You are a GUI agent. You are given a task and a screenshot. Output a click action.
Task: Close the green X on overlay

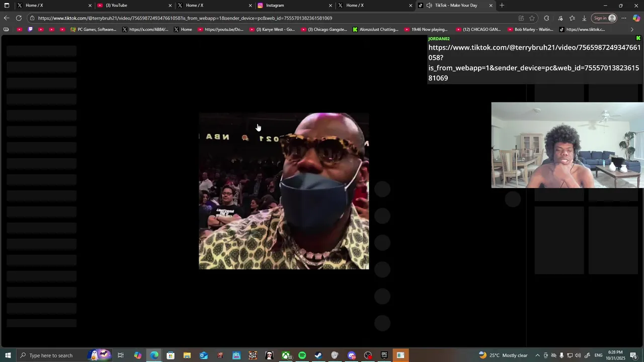[x=638, y=38]
